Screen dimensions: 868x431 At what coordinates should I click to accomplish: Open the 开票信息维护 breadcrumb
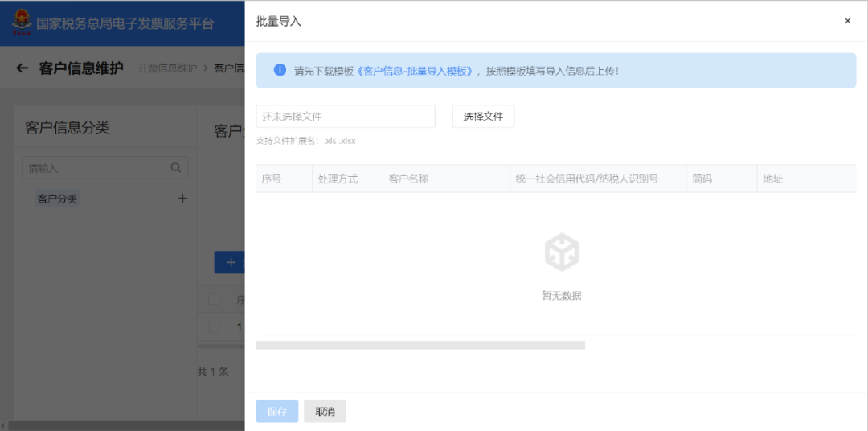click(167, 68)
